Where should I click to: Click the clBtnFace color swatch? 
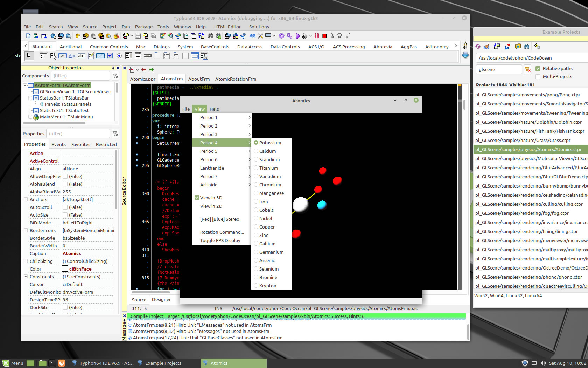tap(65, 269)
